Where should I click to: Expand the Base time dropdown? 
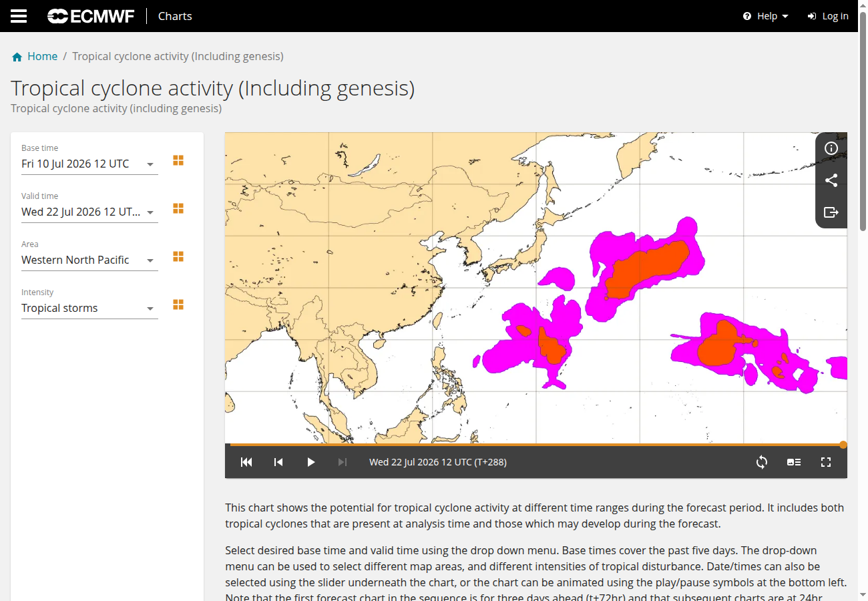point(89,164)
